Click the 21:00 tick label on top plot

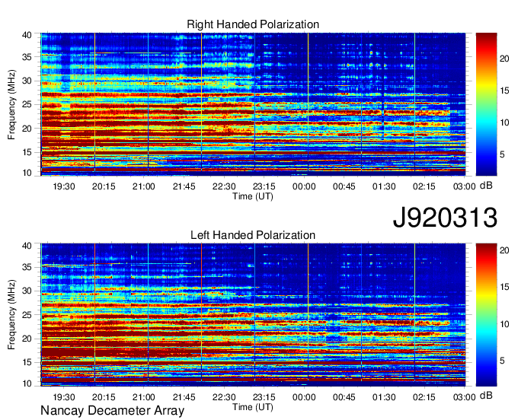click(144, 186)
